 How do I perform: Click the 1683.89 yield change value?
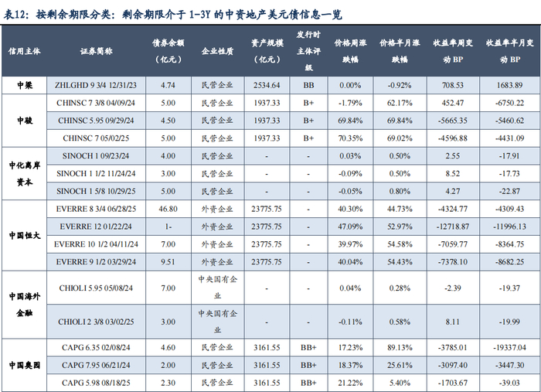509,85
